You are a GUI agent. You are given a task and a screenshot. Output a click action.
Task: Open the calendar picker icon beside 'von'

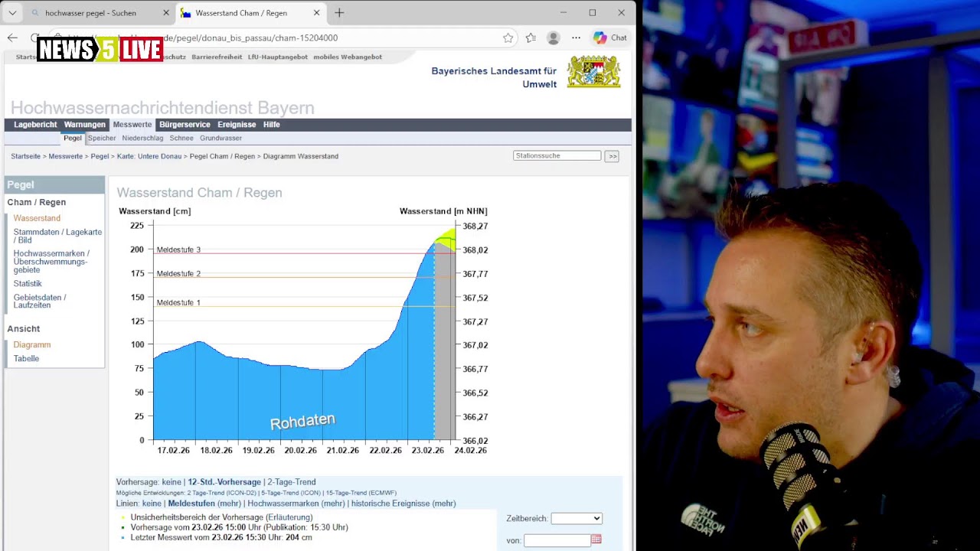596,540
